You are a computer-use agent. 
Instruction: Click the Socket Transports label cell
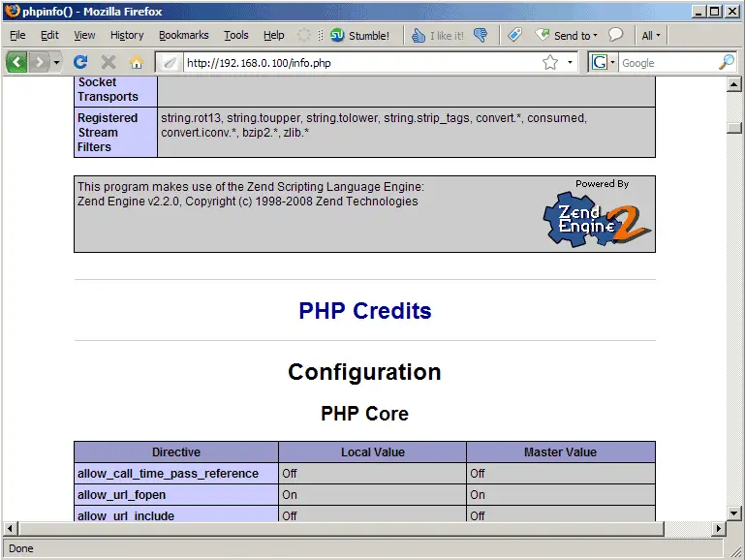pyautogui.click(x=116, y=90)
